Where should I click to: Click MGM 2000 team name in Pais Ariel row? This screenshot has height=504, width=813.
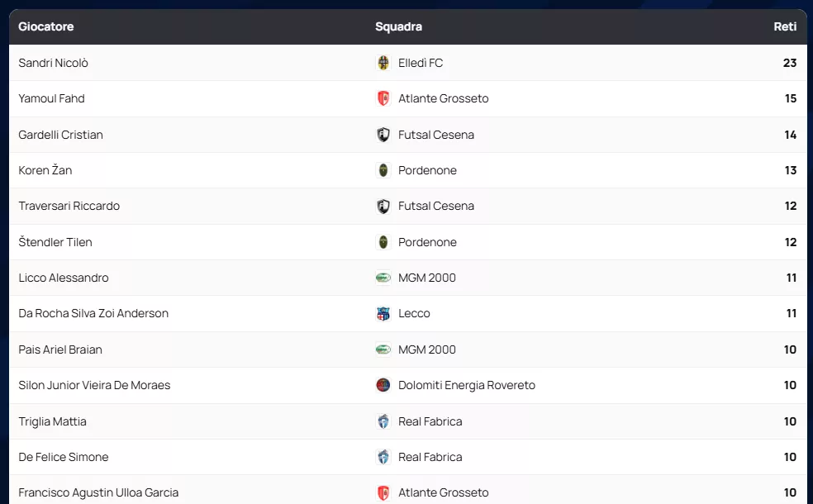click(426, 349)
